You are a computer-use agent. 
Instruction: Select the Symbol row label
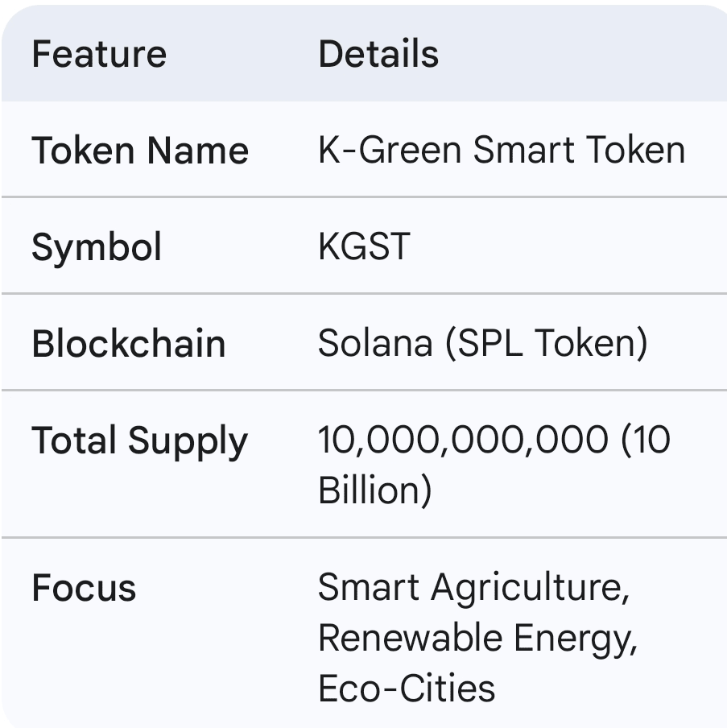(97, 247)
